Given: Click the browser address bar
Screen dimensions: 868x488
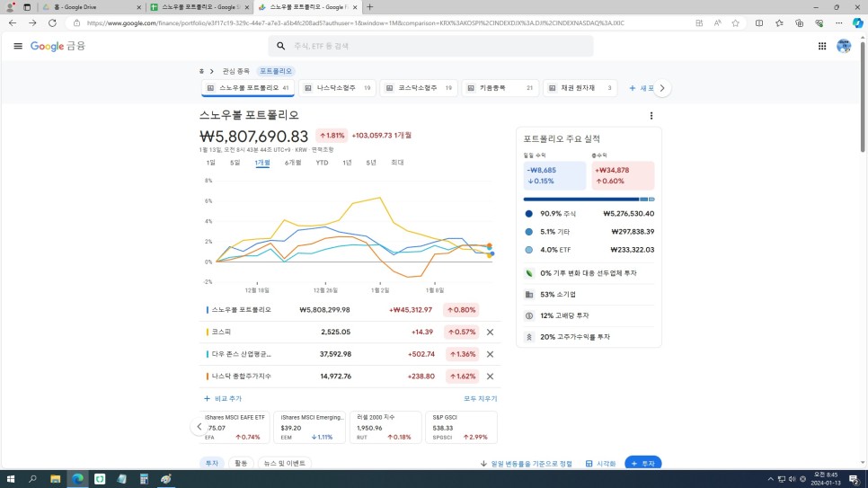Looking at the screenshot, I should 354,22.
